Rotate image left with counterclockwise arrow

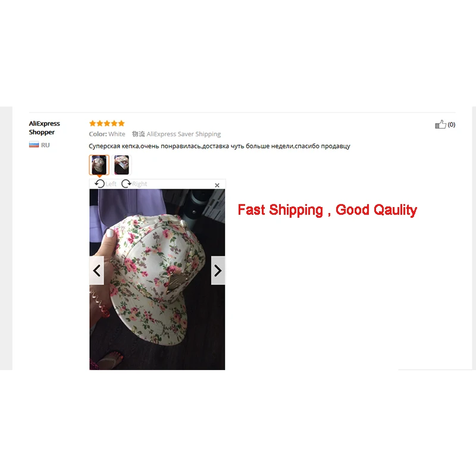click(99, 184)
